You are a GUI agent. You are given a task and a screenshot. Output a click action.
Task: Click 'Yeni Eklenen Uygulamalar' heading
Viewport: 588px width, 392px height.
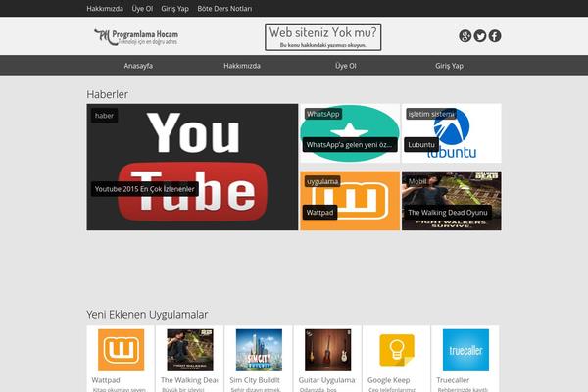(147, 315)
